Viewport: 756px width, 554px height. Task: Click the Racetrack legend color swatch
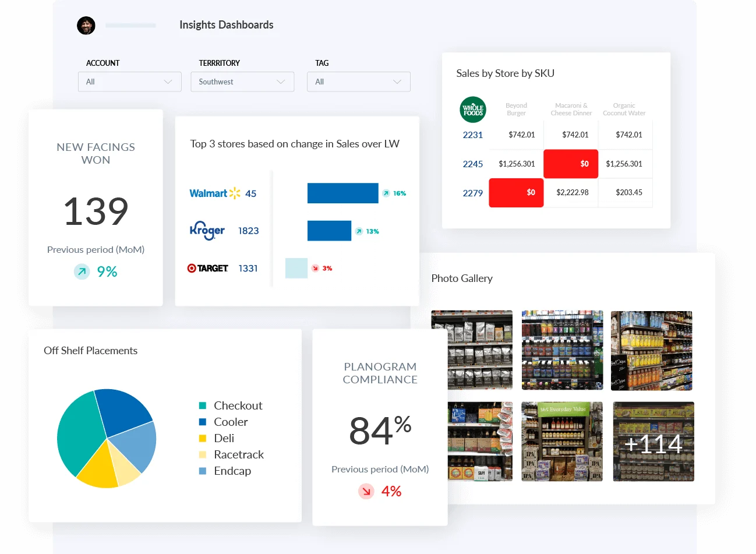pos(203,454)
